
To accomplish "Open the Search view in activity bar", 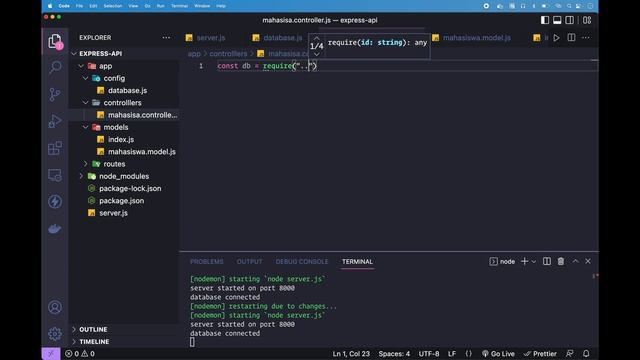I will (x=55, y=67).
